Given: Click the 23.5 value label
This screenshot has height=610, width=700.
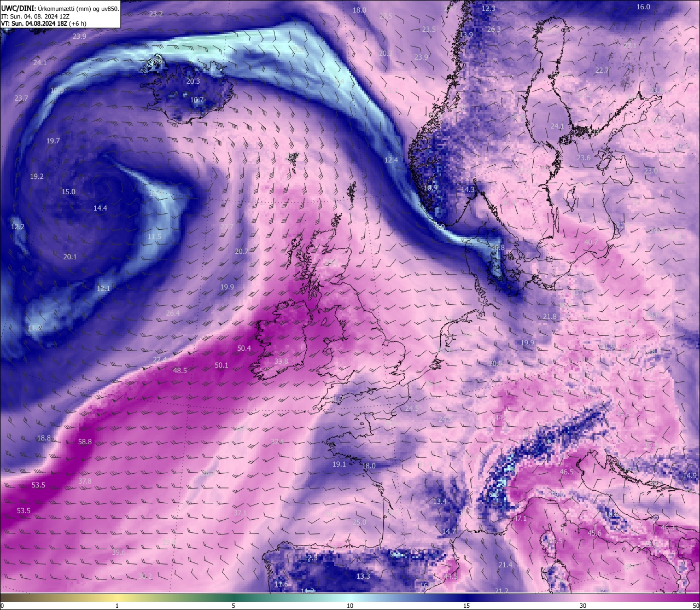Looking at the screenshot, I should pyautogui.click(x=429, y=29).
